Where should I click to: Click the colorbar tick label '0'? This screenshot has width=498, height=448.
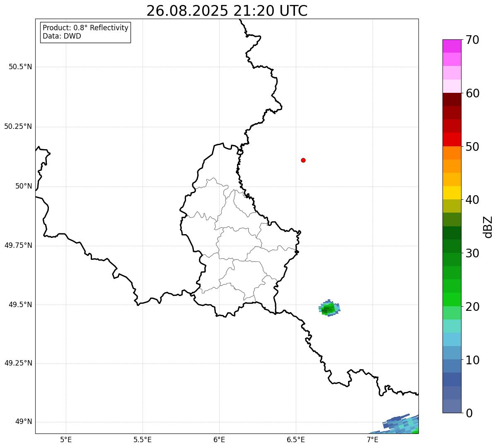click(469, 413)
